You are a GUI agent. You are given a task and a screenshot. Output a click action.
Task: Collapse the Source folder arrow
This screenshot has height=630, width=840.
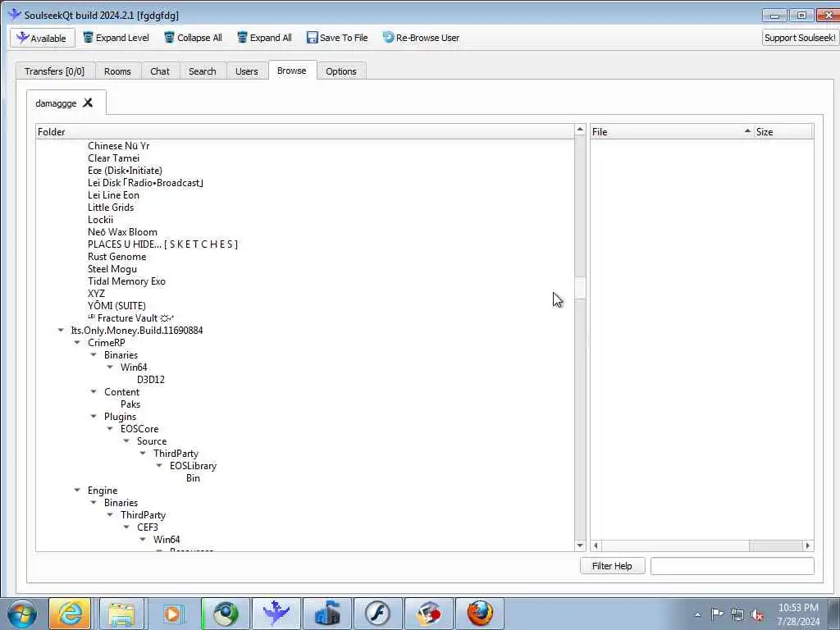pos(126,441)
